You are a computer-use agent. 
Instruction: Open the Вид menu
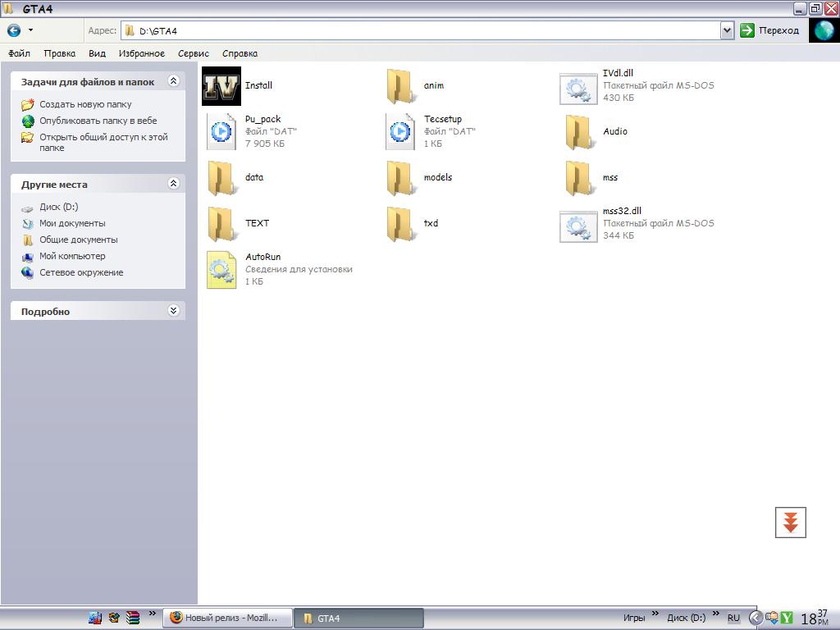[x=97, y=53]
